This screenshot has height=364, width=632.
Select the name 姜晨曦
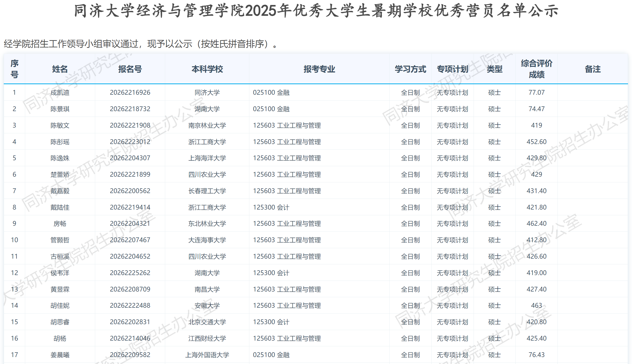[60, 355]
